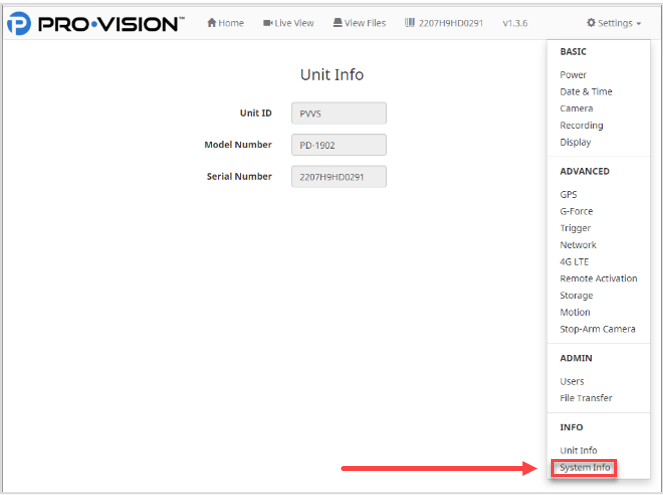Viewport: 663px width, 495px height.
Task: Expand the Settings dropdown caret
Action: 638,24
